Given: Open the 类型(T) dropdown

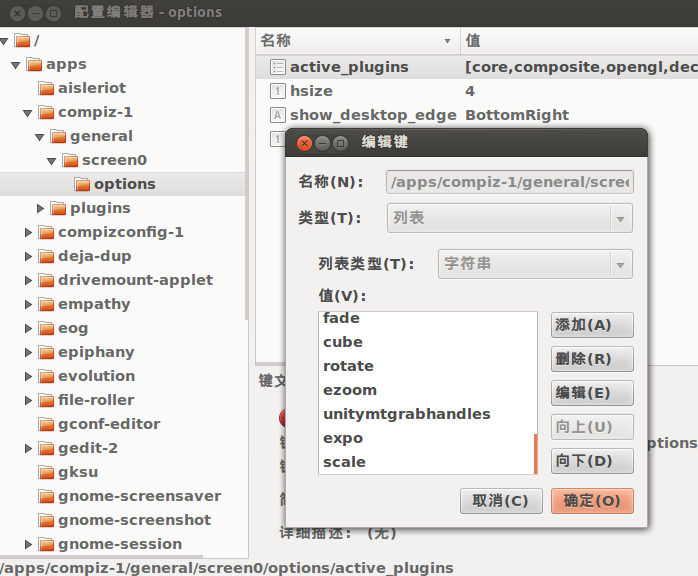Looking at the screenshot, I should [510, 218].
